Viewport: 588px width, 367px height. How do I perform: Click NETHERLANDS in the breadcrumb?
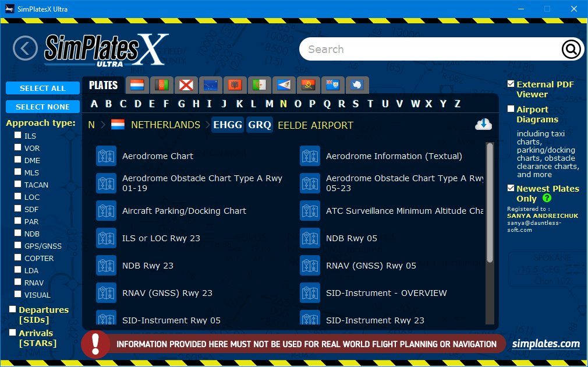(x=165, y=125)
